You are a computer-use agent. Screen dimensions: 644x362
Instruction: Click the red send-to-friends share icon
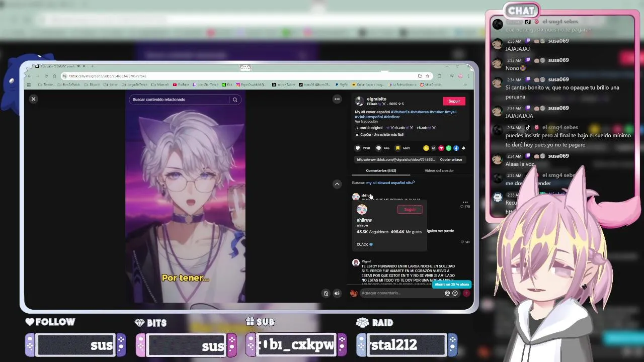tap(441, 148)
